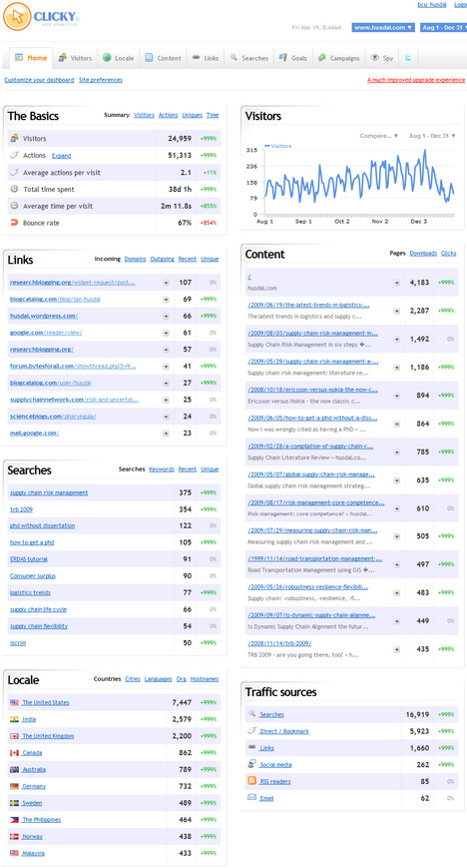Click the United States flag icon
This screenshot has height=868, width=467.
point(14,702)
